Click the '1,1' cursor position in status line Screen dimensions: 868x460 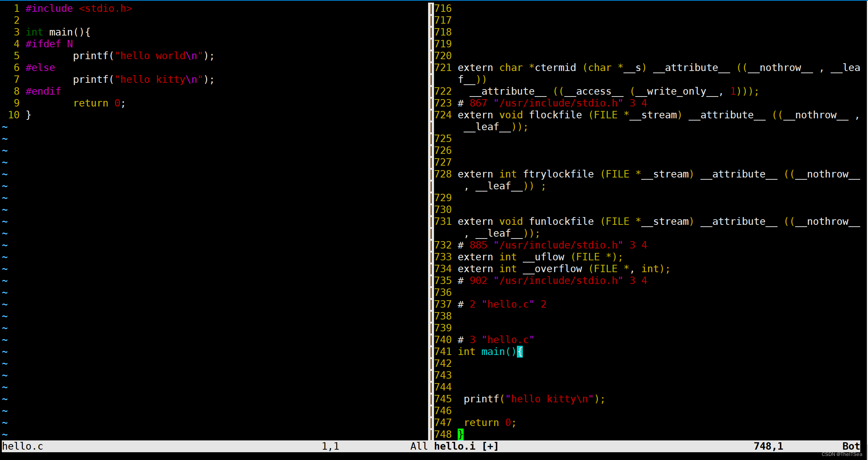(x=330, y=446)
